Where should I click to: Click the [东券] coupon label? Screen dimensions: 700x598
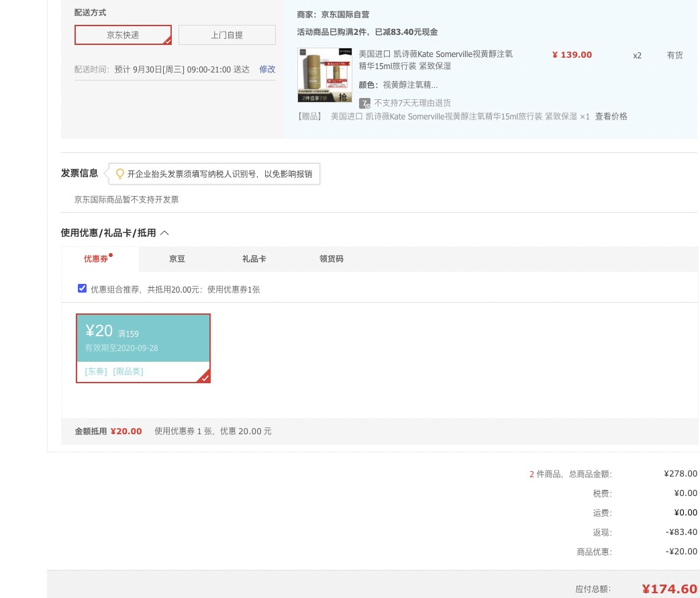click(x=96, y=372)
